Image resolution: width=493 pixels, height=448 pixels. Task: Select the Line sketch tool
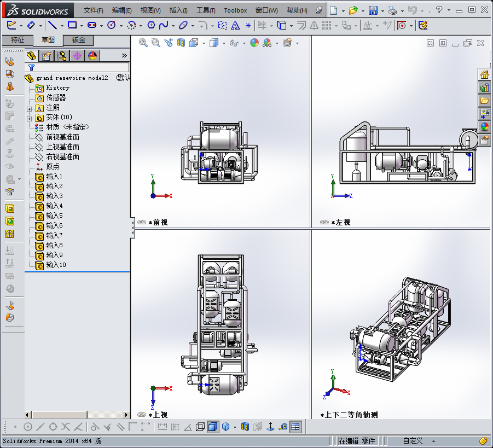coord(52,25)
